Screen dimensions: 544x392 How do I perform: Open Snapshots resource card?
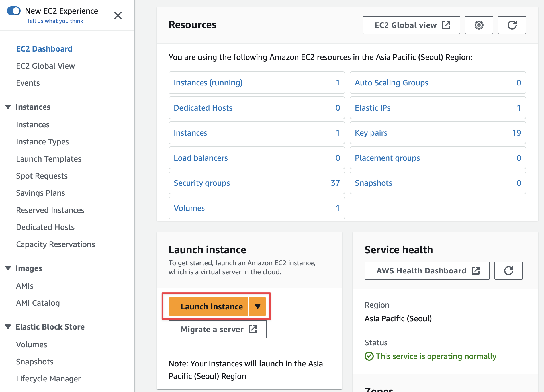(x=438, y=183)
